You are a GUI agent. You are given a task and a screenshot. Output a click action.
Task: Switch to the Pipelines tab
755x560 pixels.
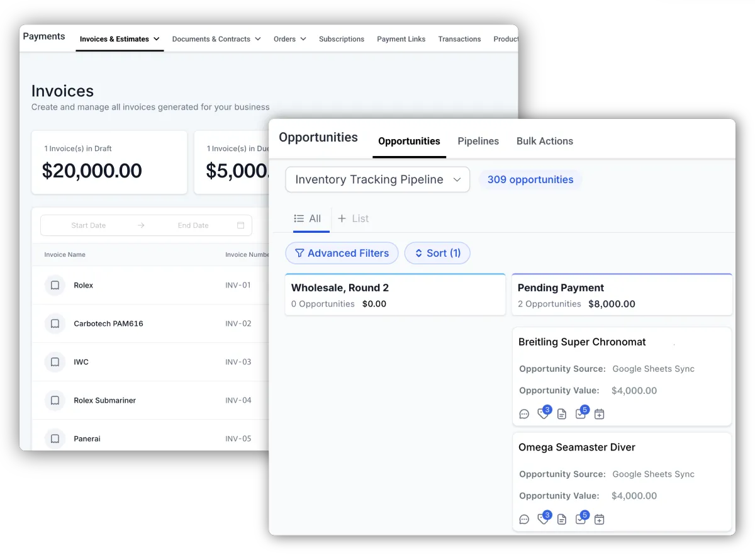pos(478,141)
